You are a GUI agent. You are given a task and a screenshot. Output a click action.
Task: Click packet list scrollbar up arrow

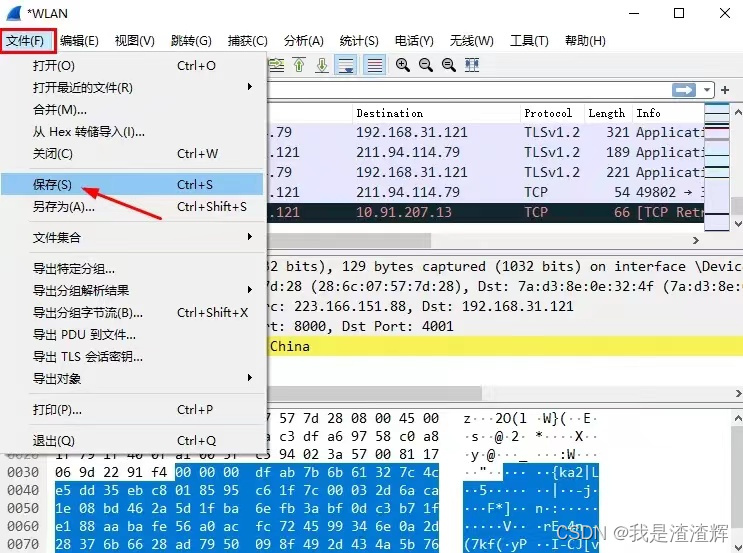click(737, 112)
